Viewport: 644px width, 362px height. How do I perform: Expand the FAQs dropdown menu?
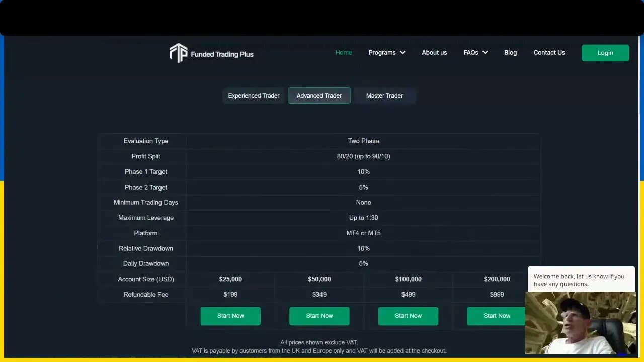tap(475, 52)
